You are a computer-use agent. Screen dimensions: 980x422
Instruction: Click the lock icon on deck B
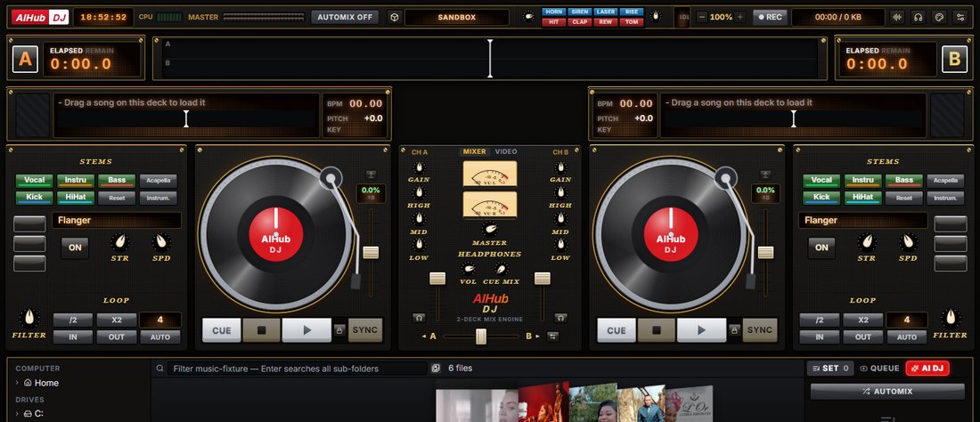tap(734, 330)
